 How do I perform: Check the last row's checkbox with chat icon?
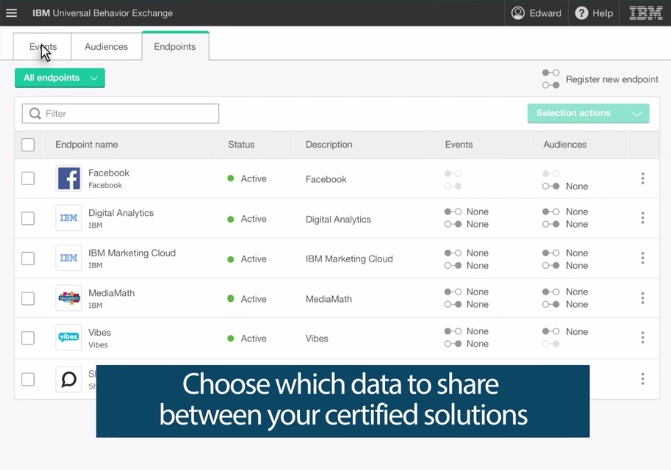28,379
